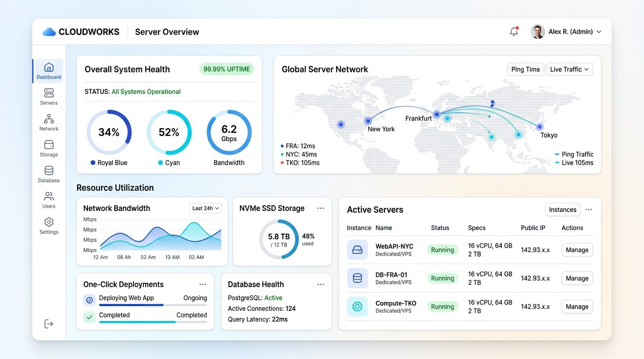The image size is (644, 359).
Task: Click the DB-FRA-01 database icon
Action: coord(357,278)
